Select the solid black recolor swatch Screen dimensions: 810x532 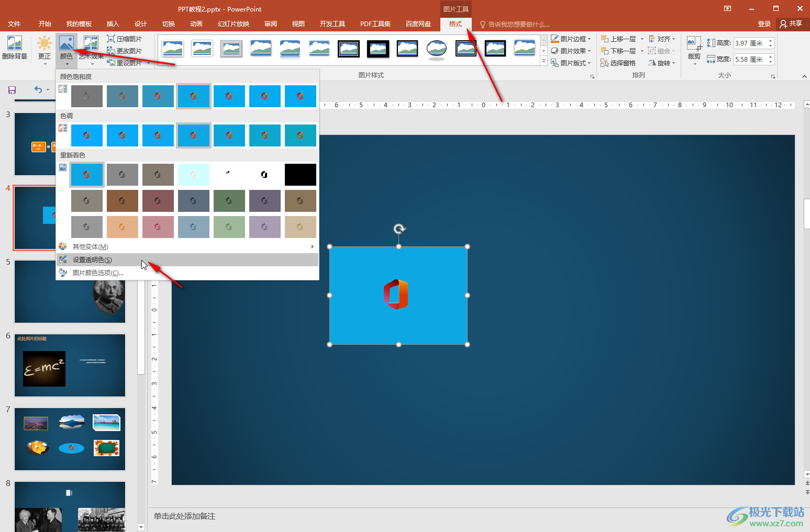pos(301,175)
